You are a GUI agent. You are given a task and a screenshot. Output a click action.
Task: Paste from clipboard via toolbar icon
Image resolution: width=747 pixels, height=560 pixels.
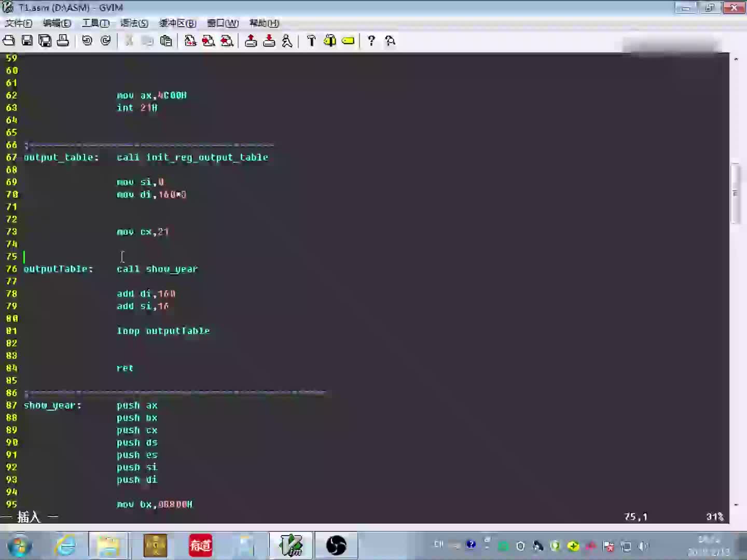coord(166,40)
